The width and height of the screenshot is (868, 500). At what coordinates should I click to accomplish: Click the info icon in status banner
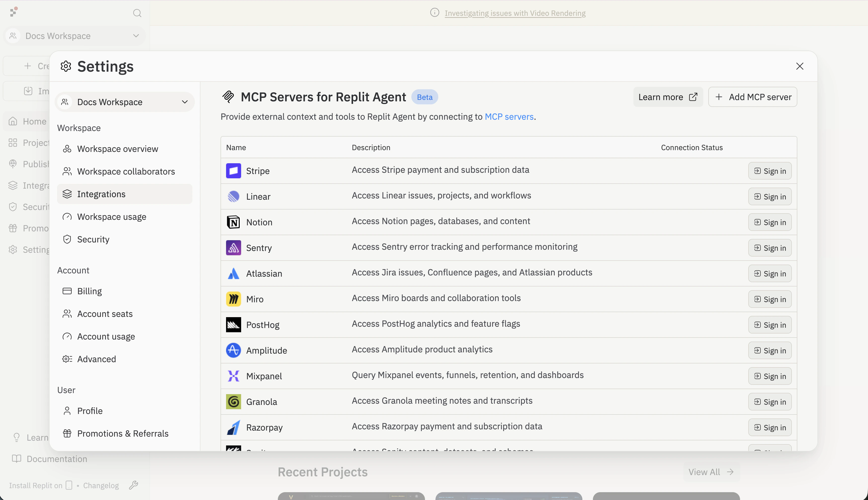pos(435,13)
